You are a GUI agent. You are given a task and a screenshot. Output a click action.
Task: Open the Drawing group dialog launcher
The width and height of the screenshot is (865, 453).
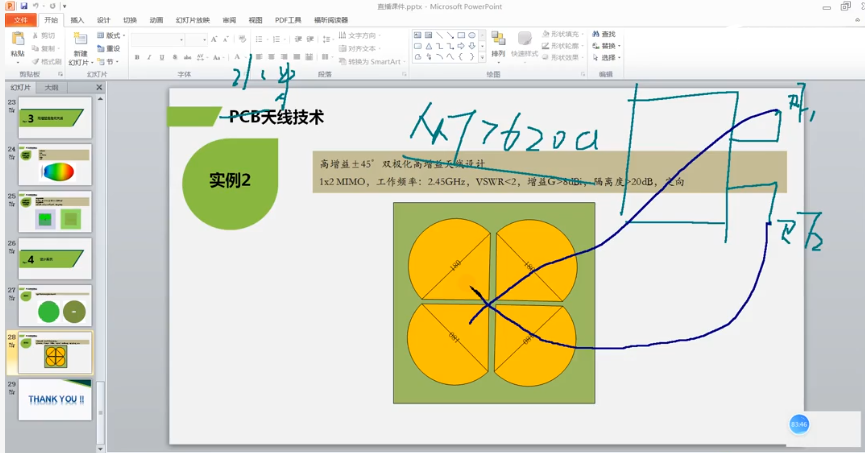(x=583, y=74)
